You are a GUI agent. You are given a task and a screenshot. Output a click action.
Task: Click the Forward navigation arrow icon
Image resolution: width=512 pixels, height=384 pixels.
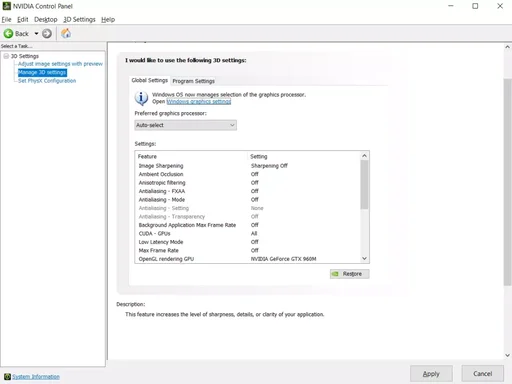[x=47, y=34]
